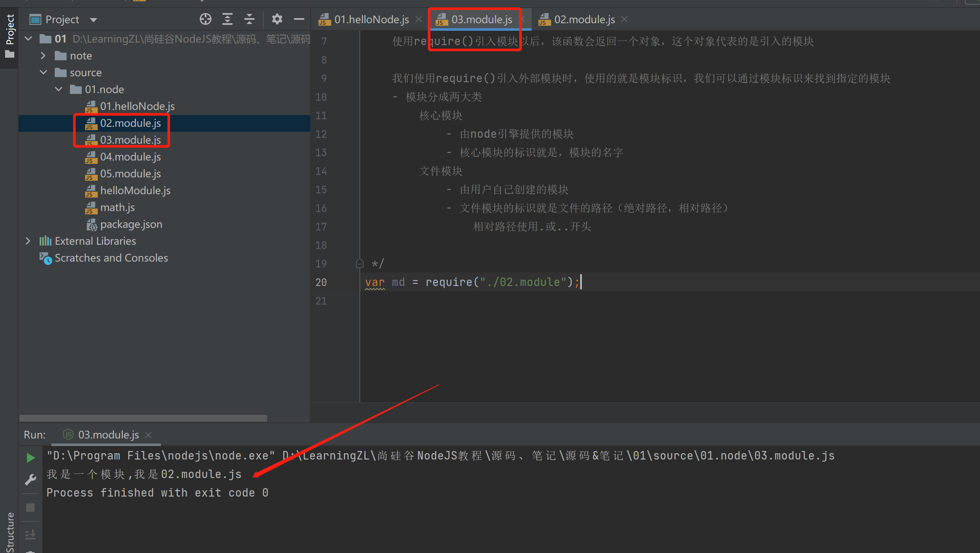Toggle the code fold marker on line 19
Viewport: 980px width, 553px height.
click(x=359, y=264)
